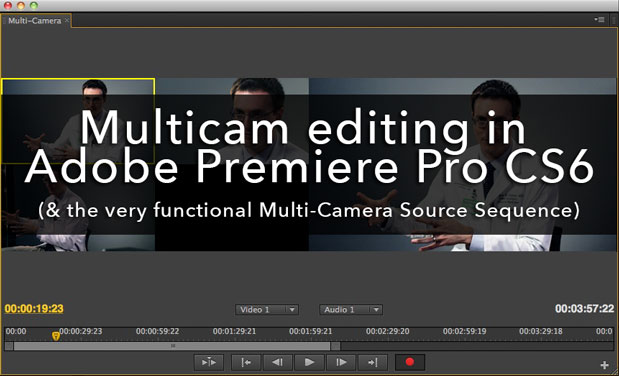Screen dimensions: 619x376
Task: Click ruler label 00:00:59:22
Action: point(158,331)
